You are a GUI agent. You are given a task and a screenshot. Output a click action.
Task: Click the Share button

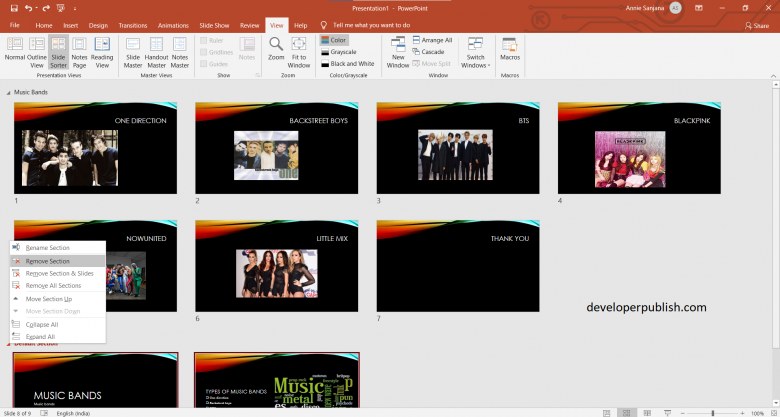click(x=757, y=25)
